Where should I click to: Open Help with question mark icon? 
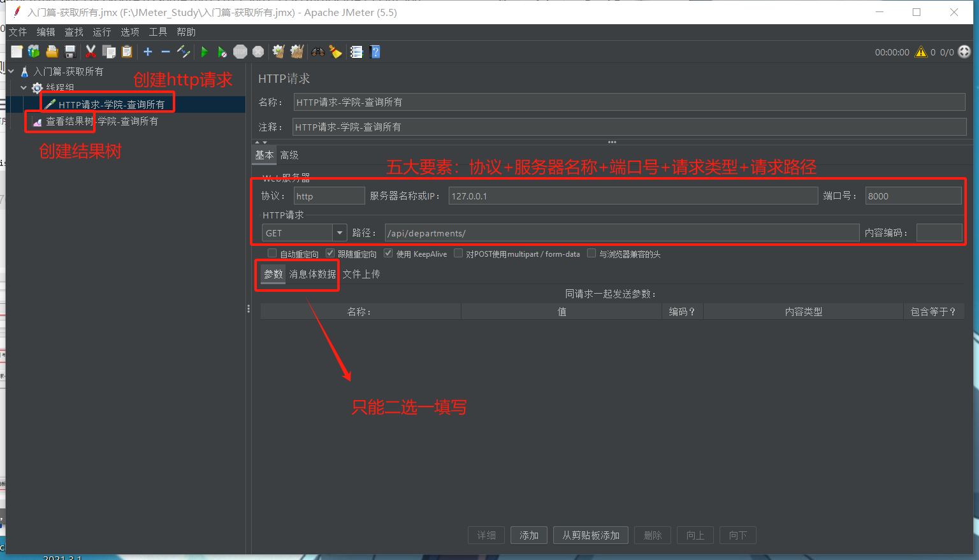tap(375, 52)
